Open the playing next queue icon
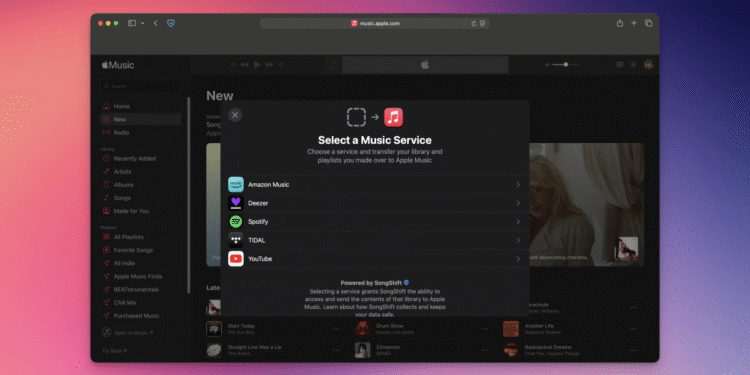750x375 pixels. (633, 65)
